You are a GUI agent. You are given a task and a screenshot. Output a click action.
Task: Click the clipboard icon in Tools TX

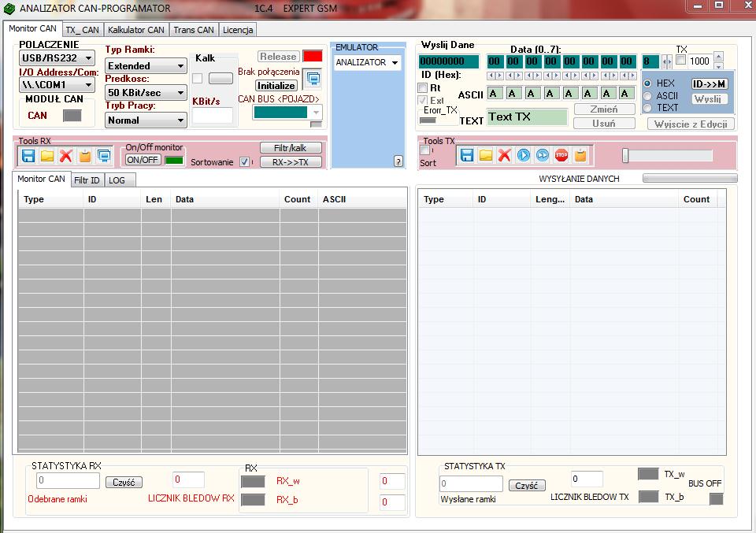click(580, 155)
